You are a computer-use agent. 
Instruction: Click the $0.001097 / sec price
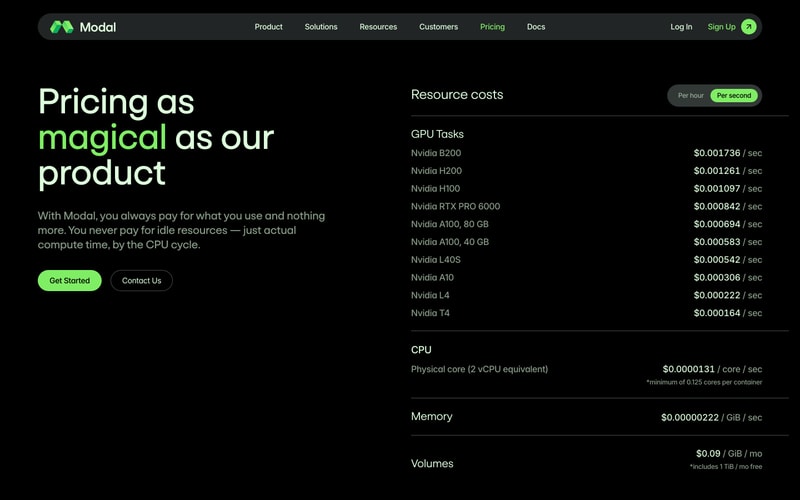728,189
